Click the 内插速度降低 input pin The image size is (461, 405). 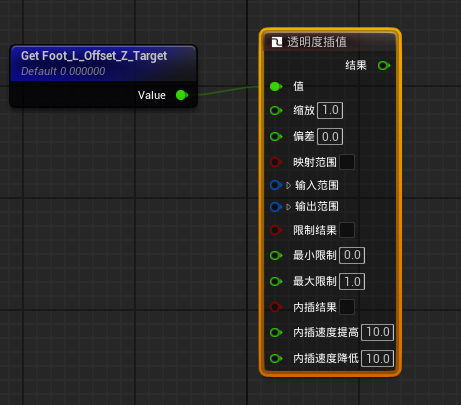point(276,359)
